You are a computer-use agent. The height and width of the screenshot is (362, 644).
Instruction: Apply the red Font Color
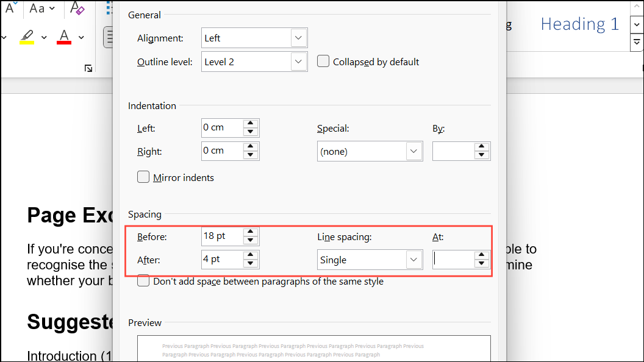point(63,38)
